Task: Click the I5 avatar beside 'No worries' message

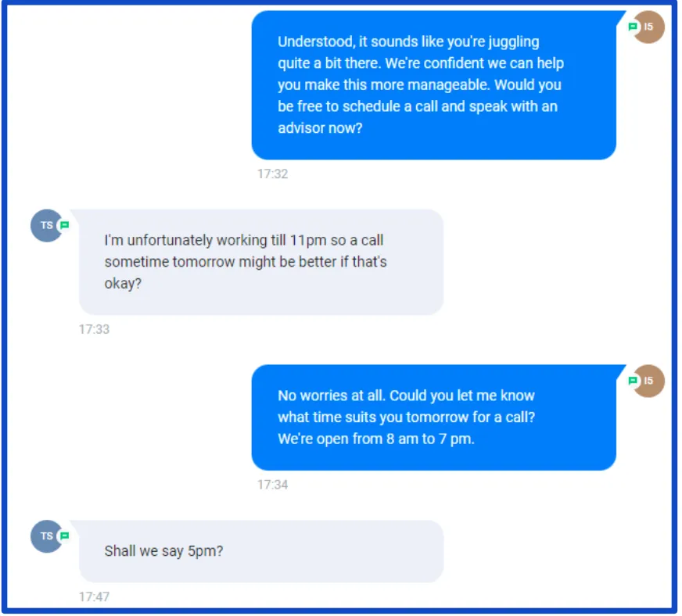Action: [x=648, y=381]
